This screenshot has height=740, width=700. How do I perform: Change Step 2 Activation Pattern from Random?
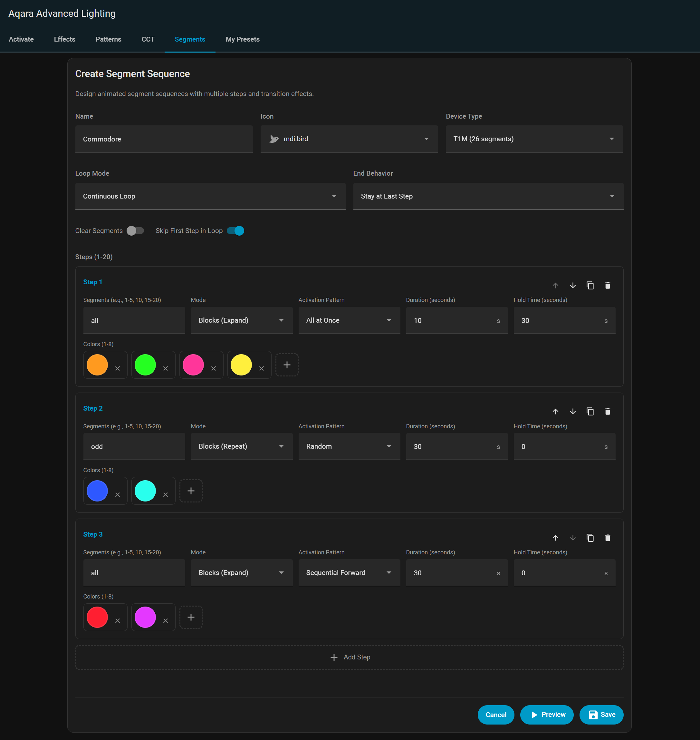pyautogui.click(x=349, y=446)
